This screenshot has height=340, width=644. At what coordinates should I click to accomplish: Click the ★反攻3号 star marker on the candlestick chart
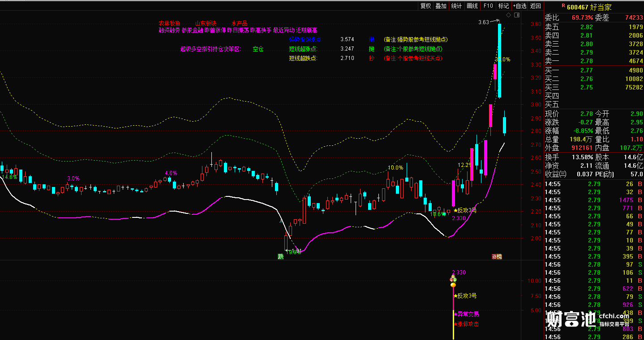point(465,210)
